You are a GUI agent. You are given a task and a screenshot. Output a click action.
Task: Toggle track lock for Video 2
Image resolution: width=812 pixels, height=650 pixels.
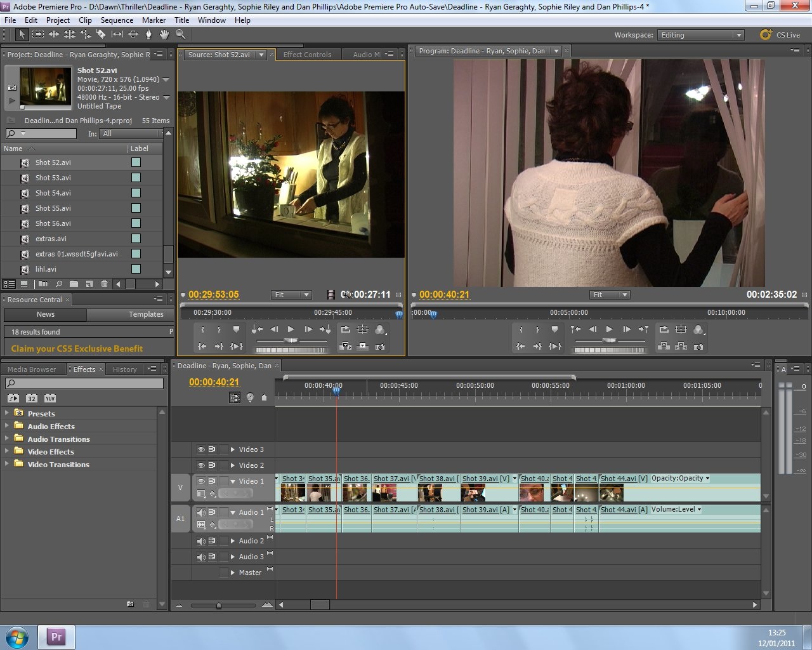[x=223, y=465]
